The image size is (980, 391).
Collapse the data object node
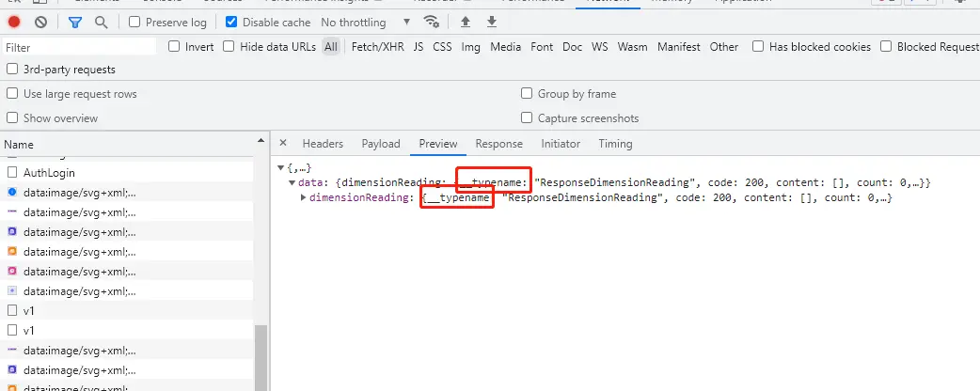[x=292, y=182]
